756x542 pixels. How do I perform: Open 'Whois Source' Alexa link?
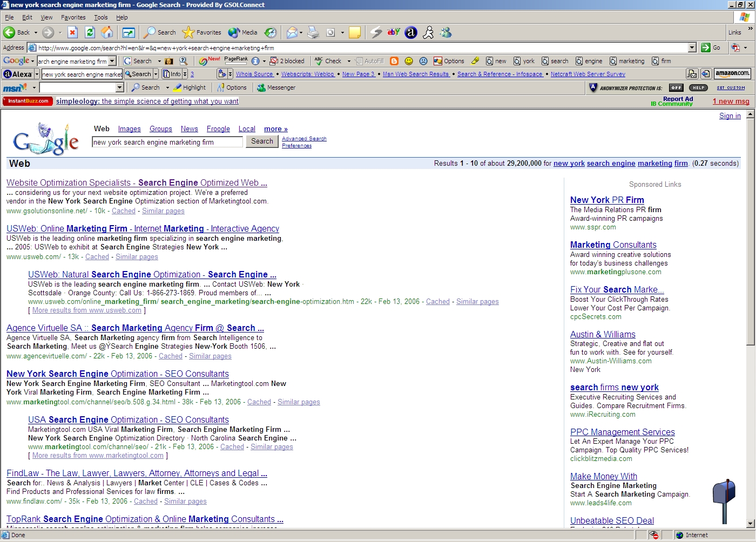point(254,74)
